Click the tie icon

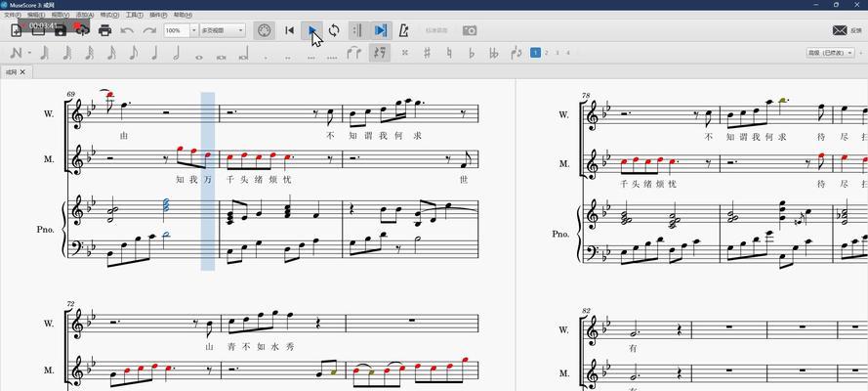pyautogui.click(x=353, y=53)
